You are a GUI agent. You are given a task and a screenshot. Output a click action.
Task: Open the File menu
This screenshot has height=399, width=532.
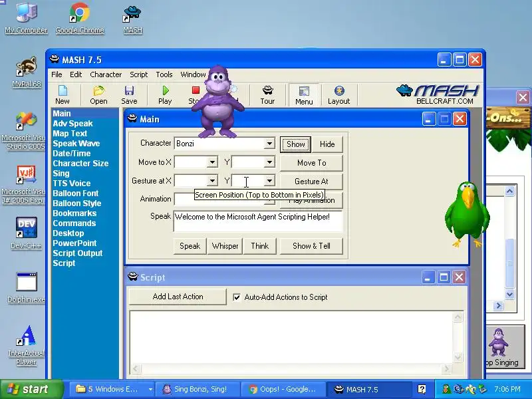(x=57, y=74)
